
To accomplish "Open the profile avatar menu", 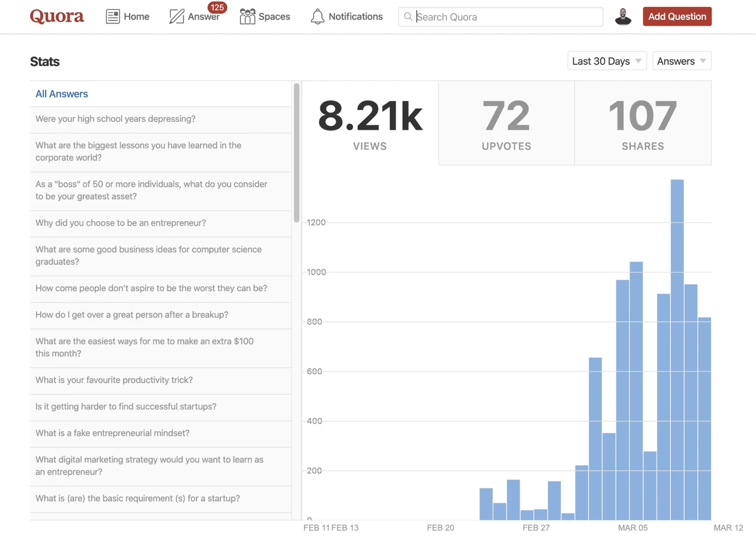I will click(623, 17).
